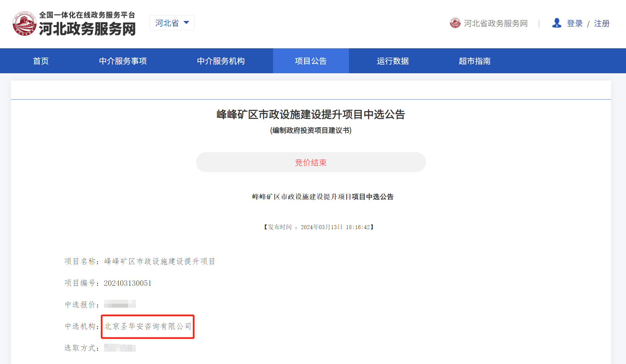Click the publish time 2024年03月13日 18:16:42

coord(335,227)
